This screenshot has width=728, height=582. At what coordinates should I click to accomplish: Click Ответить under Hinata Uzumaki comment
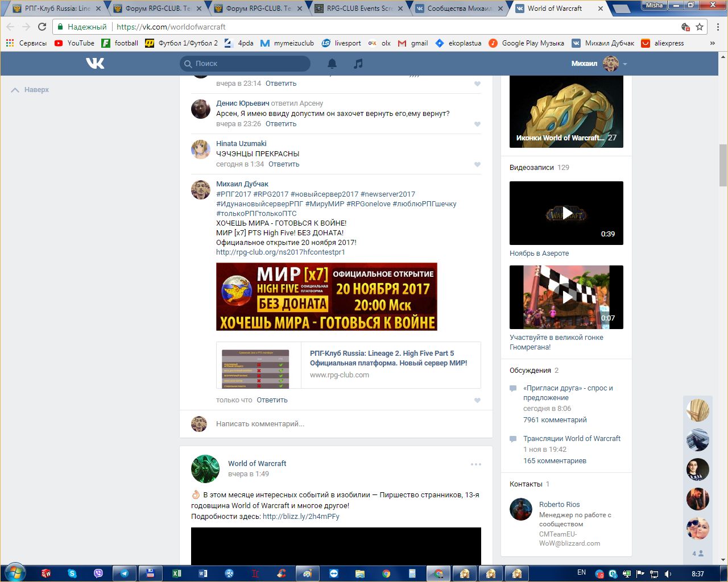tap(284, 164)
